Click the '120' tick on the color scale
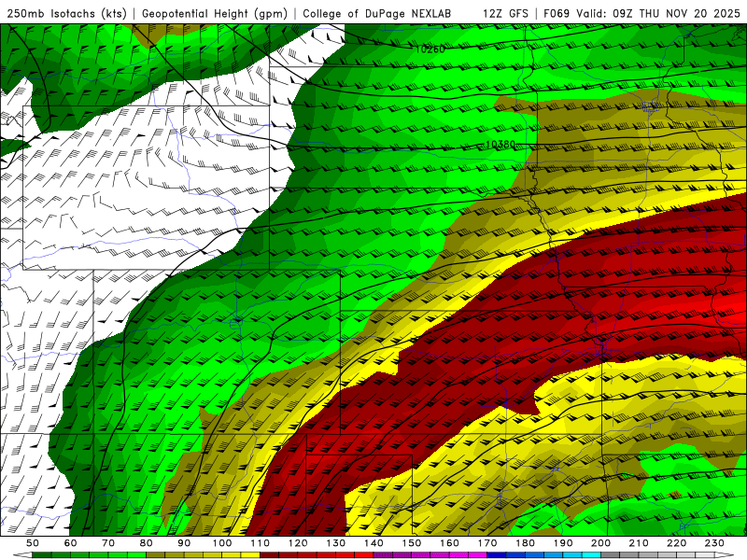 point(298,543)
